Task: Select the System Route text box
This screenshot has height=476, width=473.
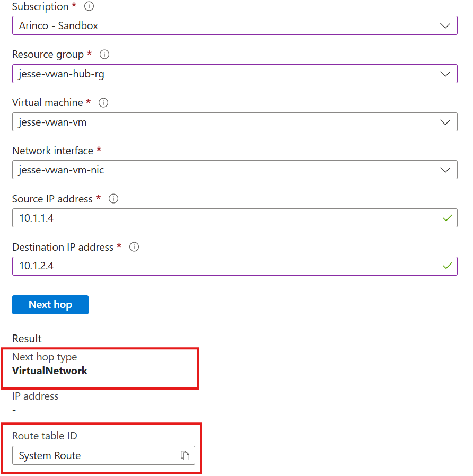Action: tap(95, 455)
